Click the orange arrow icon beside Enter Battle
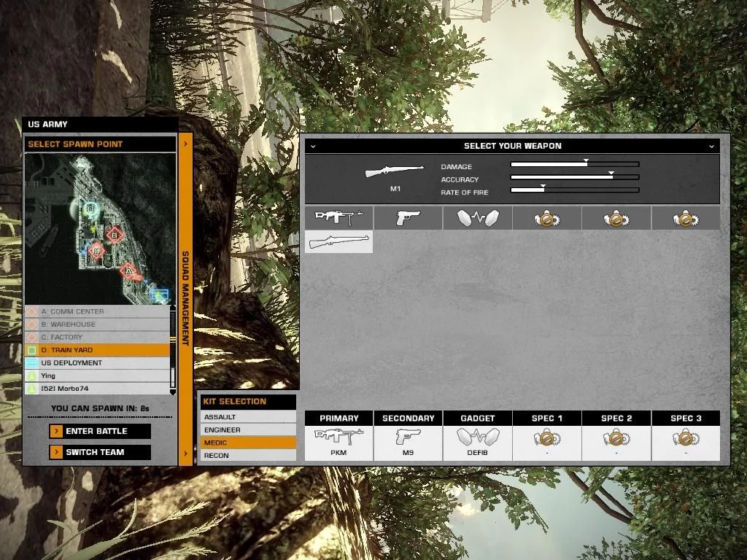The width and height of the screenshot is (747, 560). (x=56, y=431)
